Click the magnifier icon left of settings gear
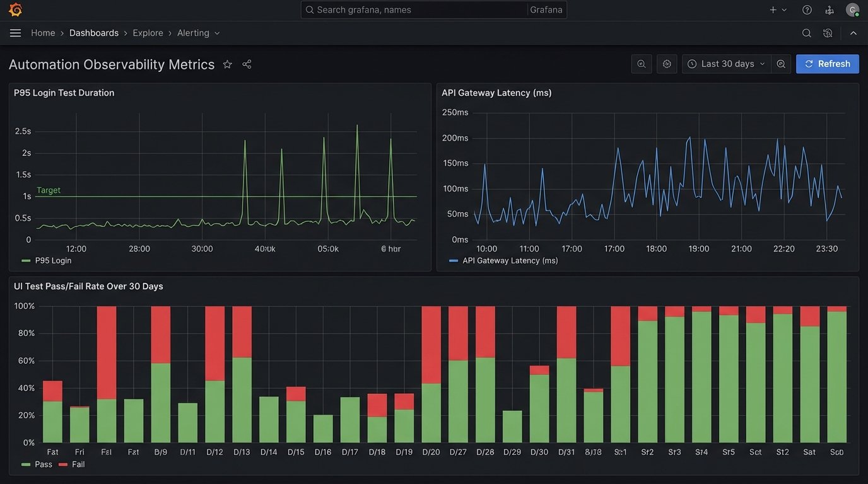 [642, 64]
